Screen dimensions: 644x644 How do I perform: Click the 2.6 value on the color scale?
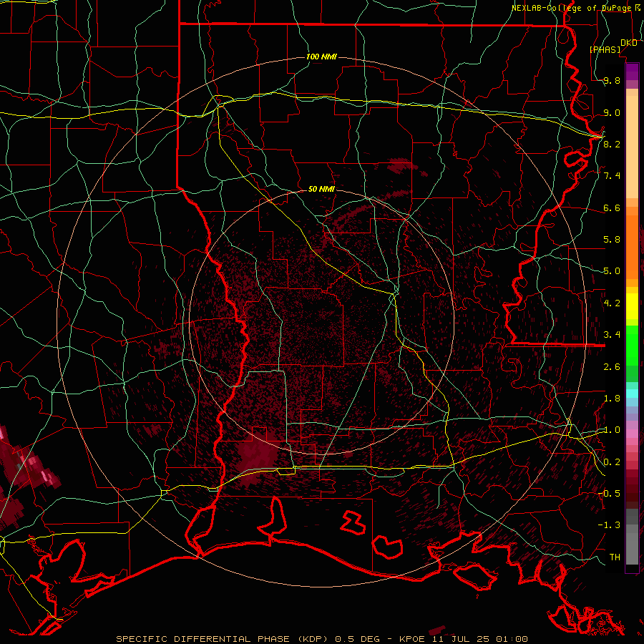[x=612, y=366]
